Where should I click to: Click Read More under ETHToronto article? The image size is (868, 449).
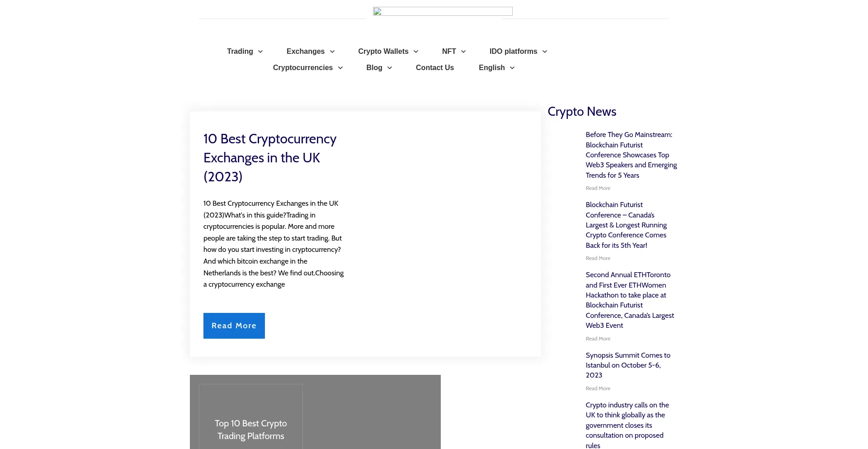(598, 339)
